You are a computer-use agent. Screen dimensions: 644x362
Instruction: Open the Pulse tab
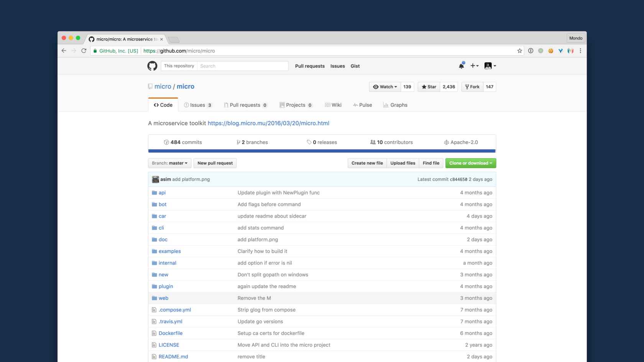362,105
